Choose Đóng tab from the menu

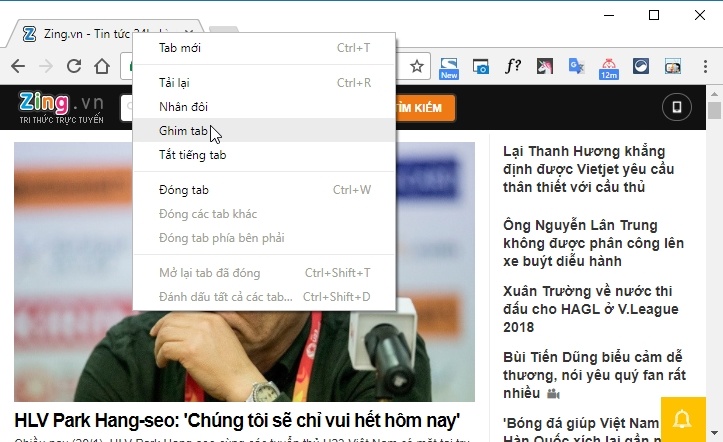(x=264, y=190)
